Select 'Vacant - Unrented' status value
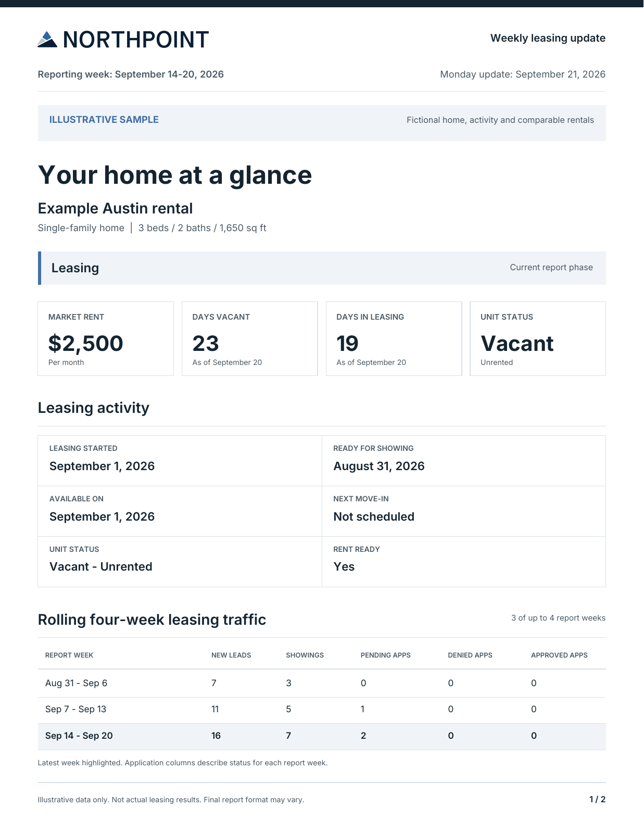The image size is (644, 833). click(x=101, y=566)
